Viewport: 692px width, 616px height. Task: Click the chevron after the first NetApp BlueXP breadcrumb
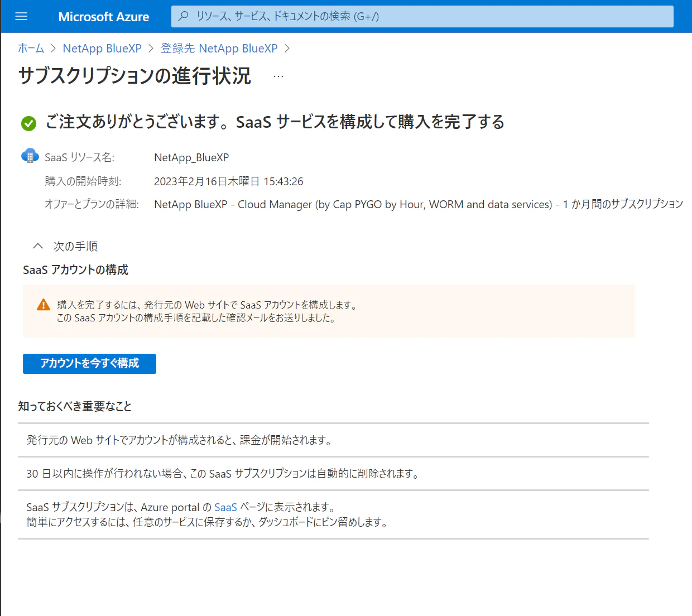[x=151, y=49]
